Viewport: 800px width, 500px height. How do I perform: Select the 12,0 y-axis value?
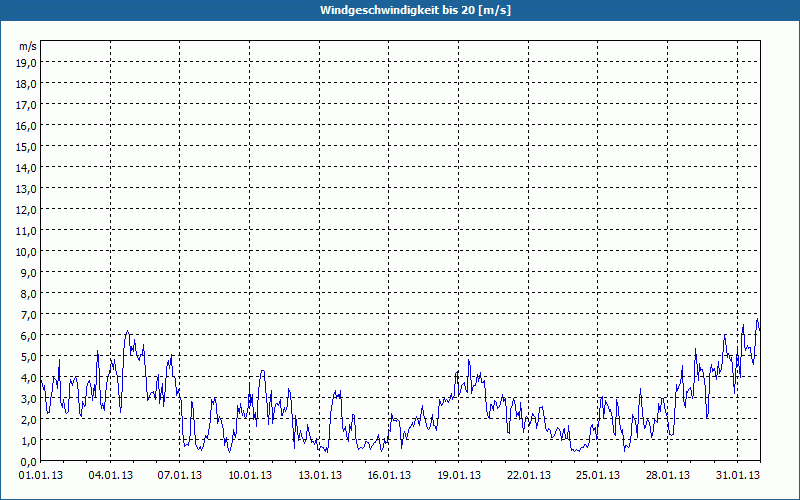(28, 210)
